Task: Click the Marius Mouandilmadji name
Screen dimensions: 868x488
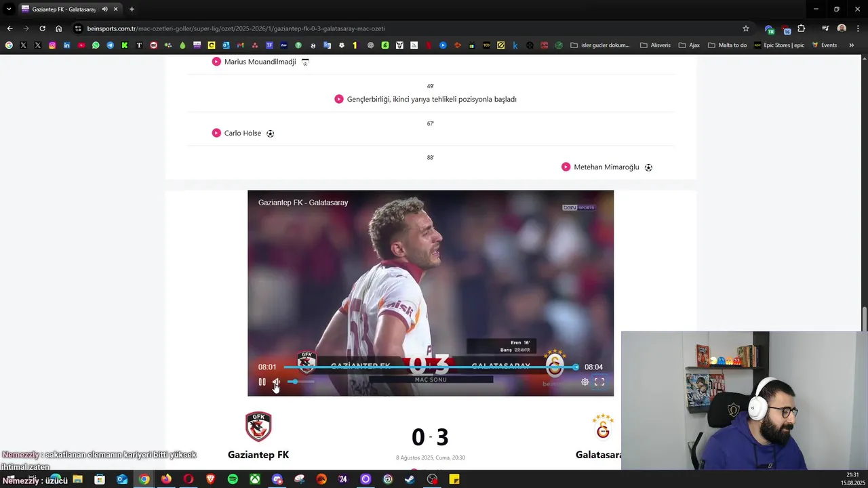Action: (260, 62)
